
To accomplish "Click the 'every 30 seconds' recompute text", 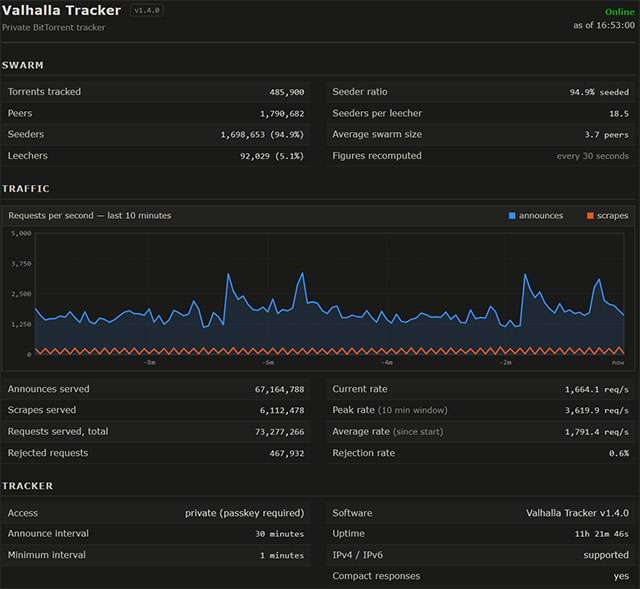I will 593,156.
